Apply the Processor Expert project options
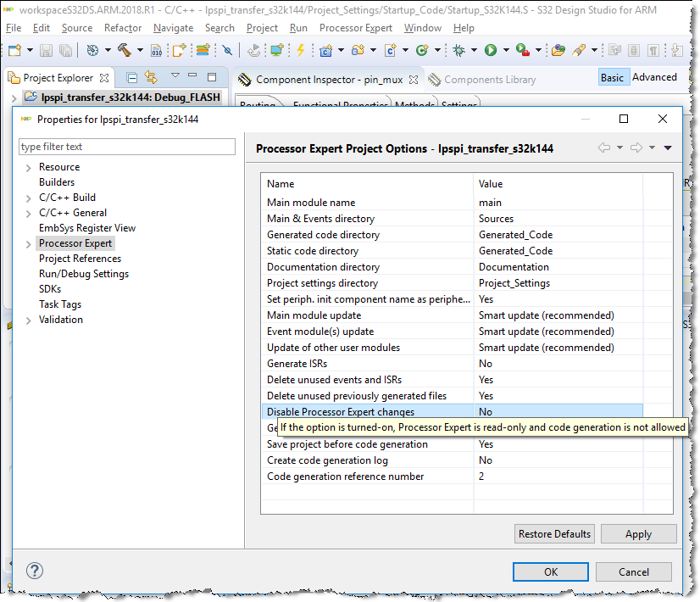Viewport: 700px width, 602px height. click(x=638, y=533)
